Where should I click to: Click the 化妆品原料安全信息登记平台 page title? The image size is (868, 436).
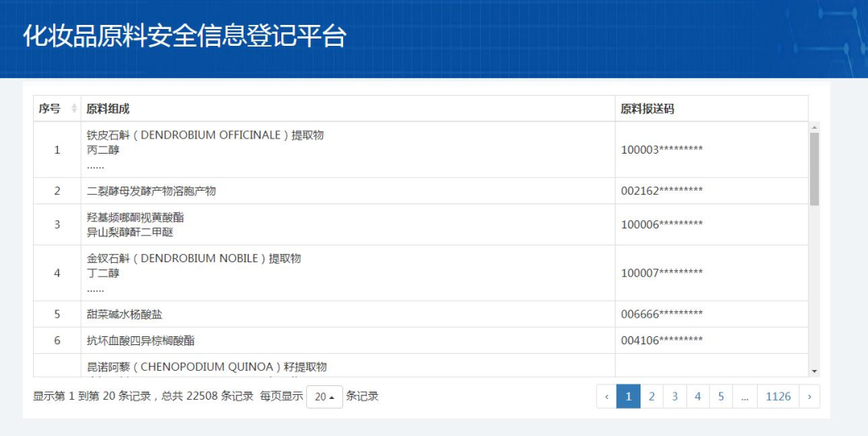(x=184, y=36)
